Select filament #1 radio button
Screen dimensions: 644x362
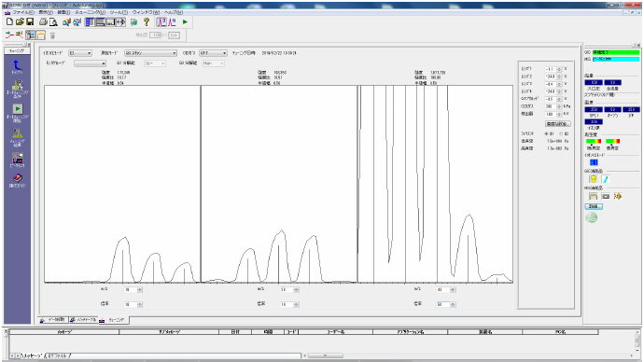pyautogui.click(x=547, y=133)
